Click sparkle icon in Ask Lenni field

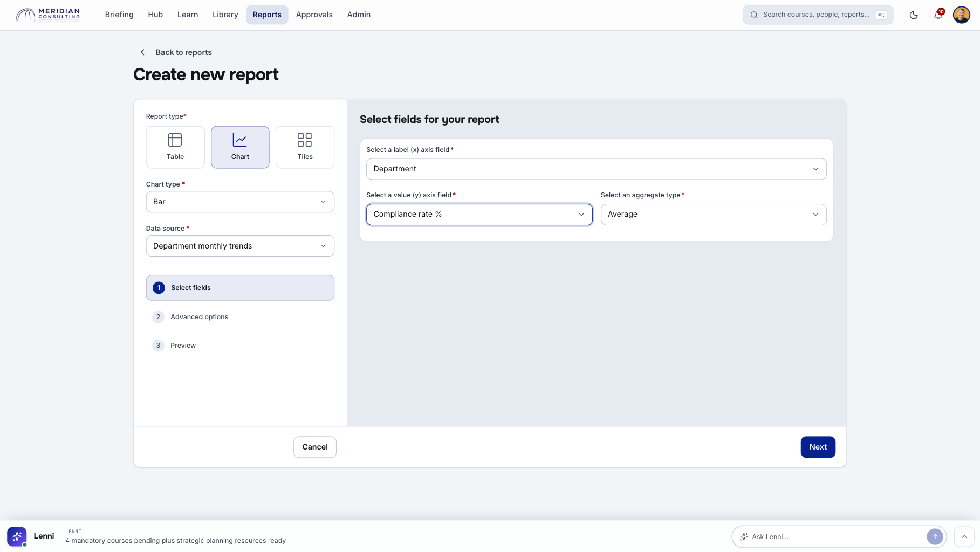[744, 537]
